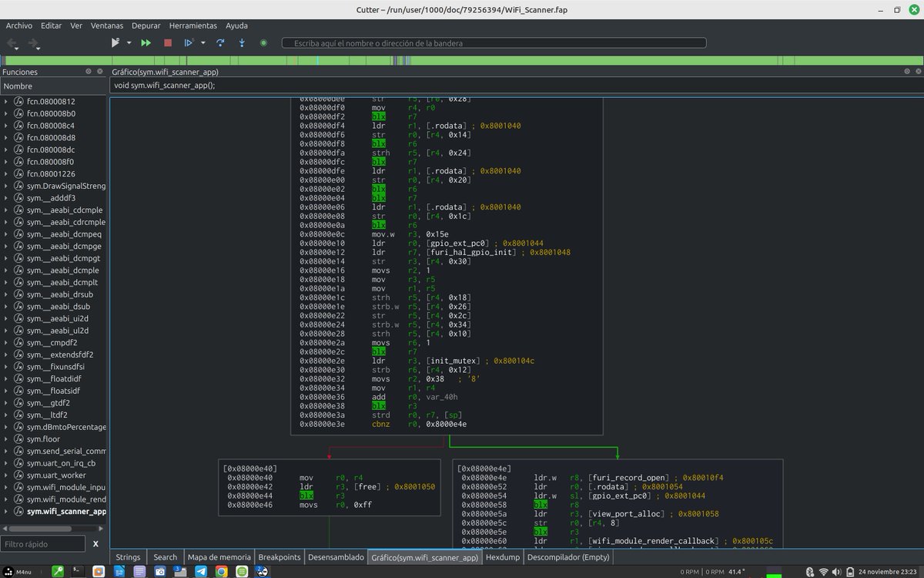
Task: Click the step into icon
Action: coord(242,43)
